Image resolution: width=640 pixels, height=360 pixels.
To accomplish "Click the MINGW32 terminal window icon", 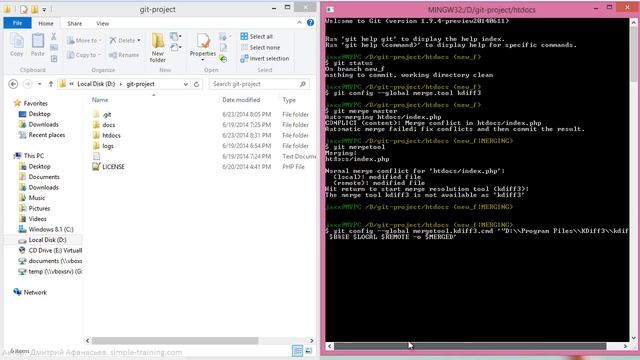I will pyautogui.click(x=330, y=9).
